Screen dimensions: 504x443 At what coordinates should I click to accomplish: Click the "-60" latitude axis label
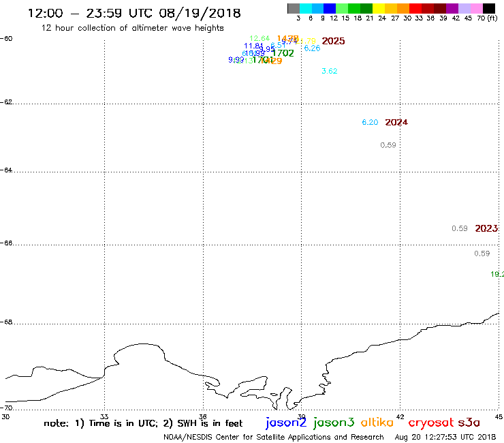7,39
